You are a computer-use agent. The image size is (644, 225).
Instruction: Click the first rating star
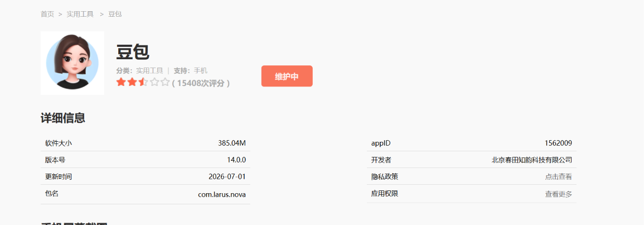point(121,82)
